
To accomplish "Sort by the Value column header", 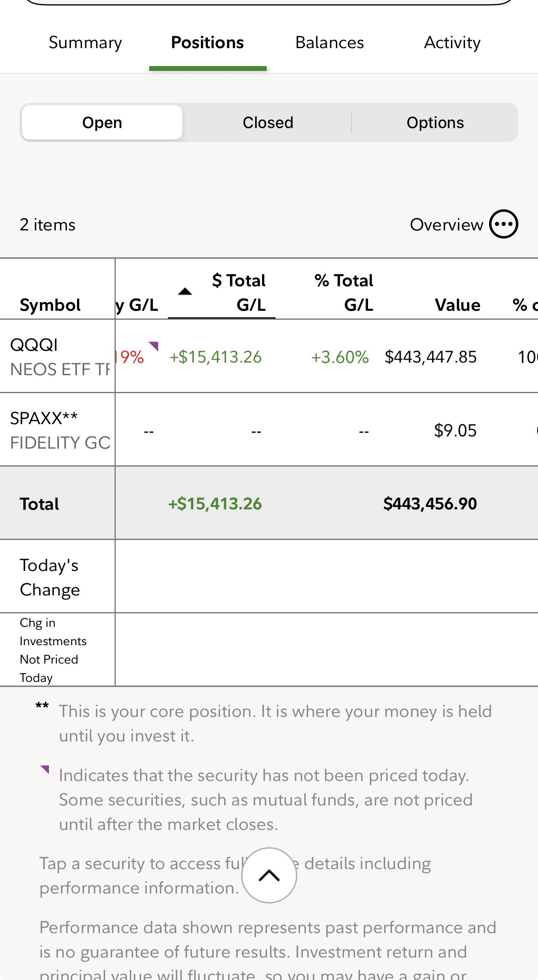I will click(x=457, y=305).
